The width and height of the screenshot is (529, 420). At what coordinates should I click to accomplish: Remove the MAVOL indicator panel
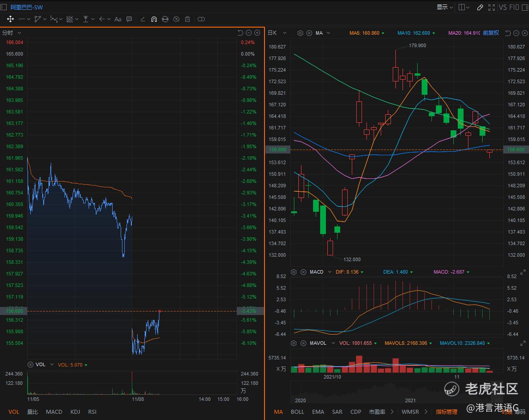point(303,343)
